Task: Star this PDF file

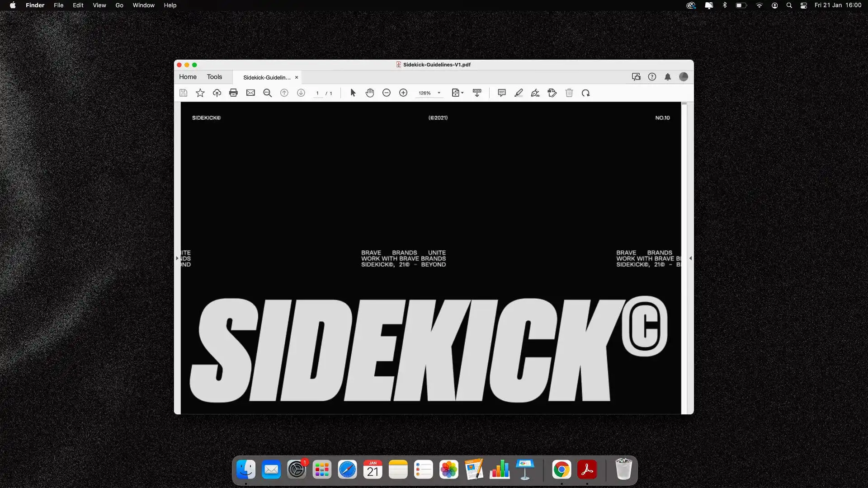Action: (200, 93)
